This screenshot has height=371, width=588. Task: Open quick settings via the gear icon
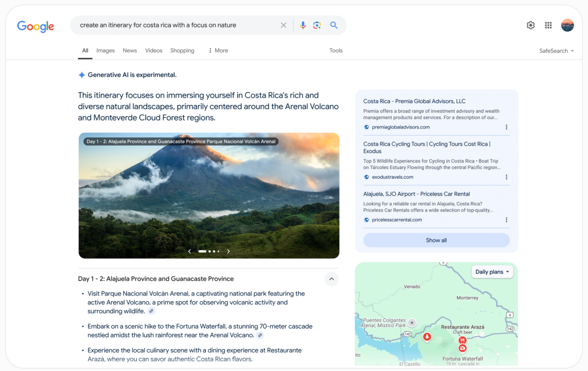point(530,25)
